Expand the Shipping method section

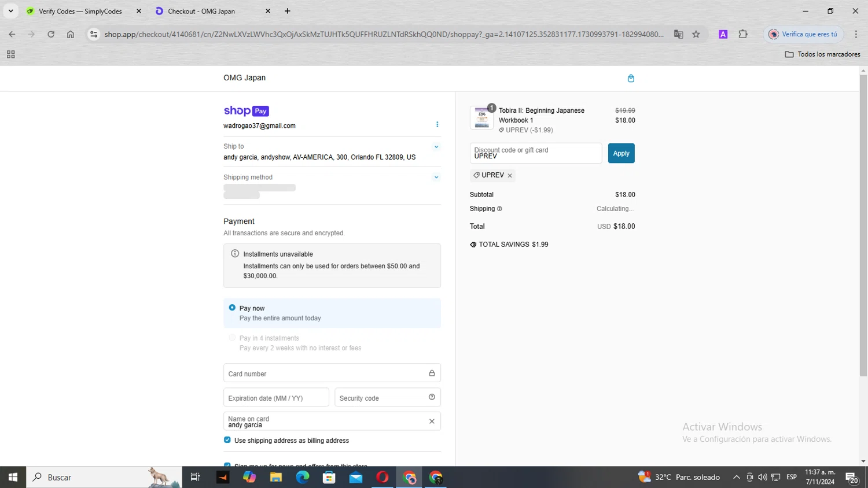[x=436, y=178]
